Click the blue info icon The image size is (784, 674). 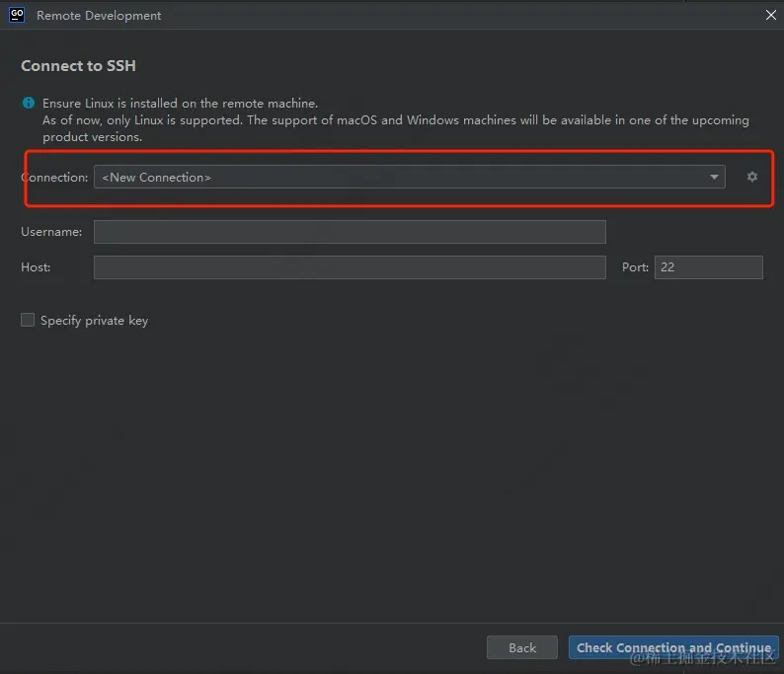coord(28,103)
